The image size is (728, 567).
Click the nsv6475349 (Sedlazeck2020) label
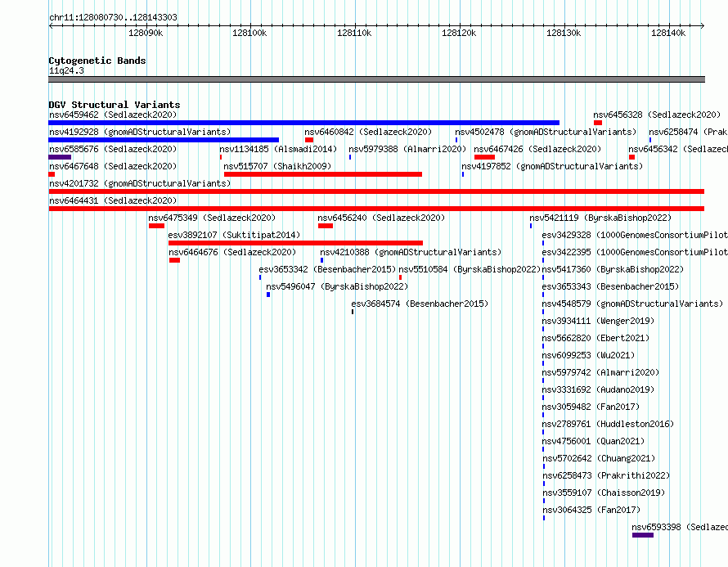212,218
